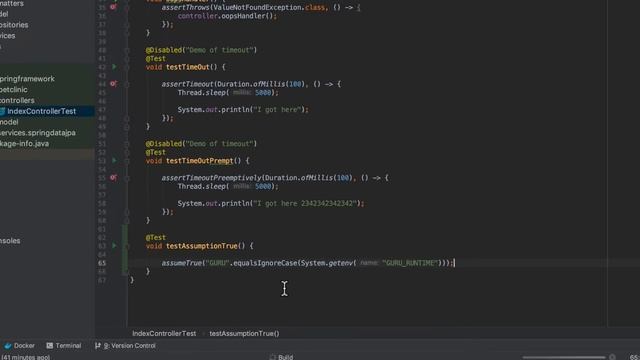Screen dimensions: 640x360
Task: Place cursor on testTimeOutPrempt method name
Action: pos(199,161)
